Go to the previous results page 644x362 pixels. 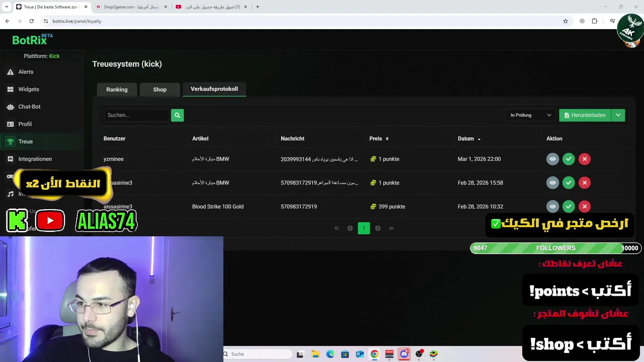350,228
